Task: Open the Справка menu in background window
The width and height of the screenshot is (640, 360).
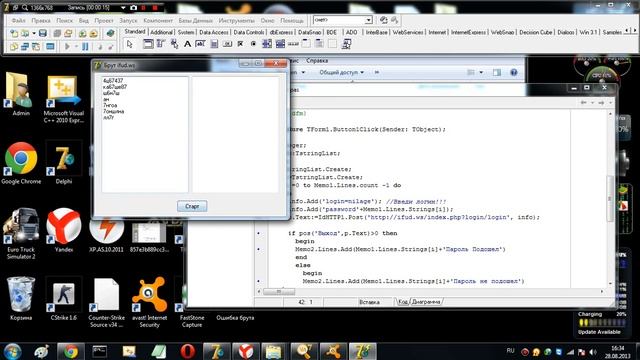Action: 317,60
